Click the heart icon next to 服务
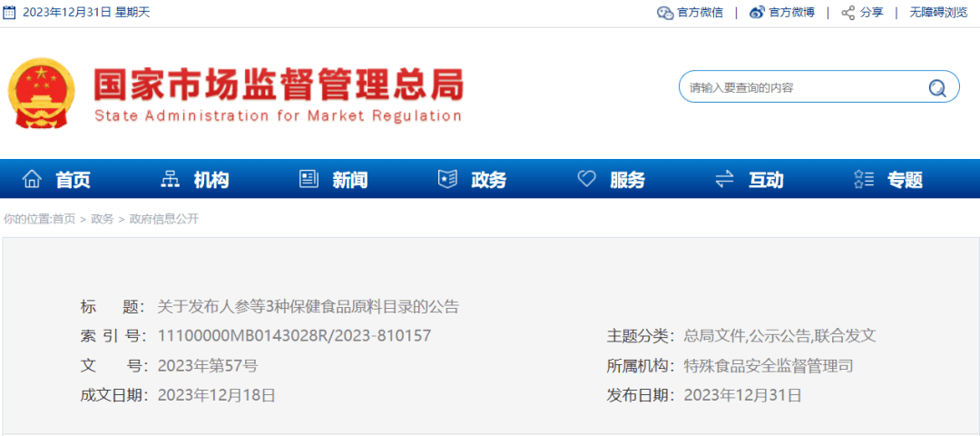The width and height of the screenshot is (980, 436). (586, 180)
